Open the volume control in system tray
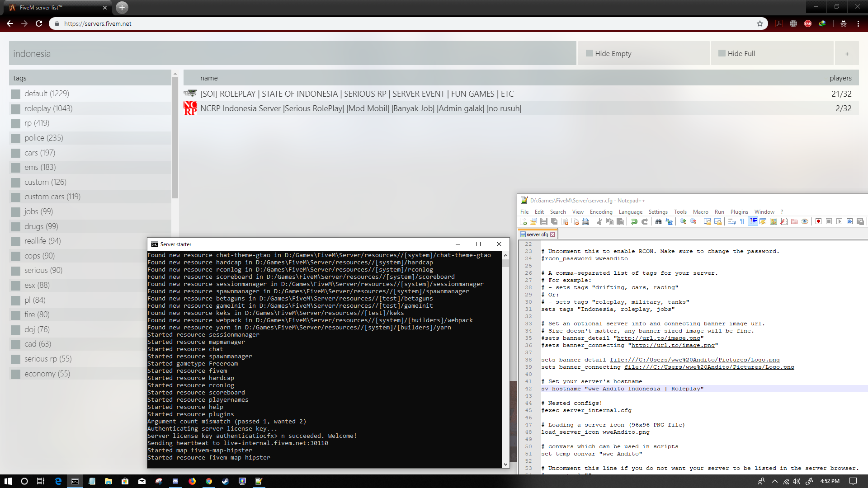Image resolution: width=868 pixels, height=488 pixels. coord(797,481)
